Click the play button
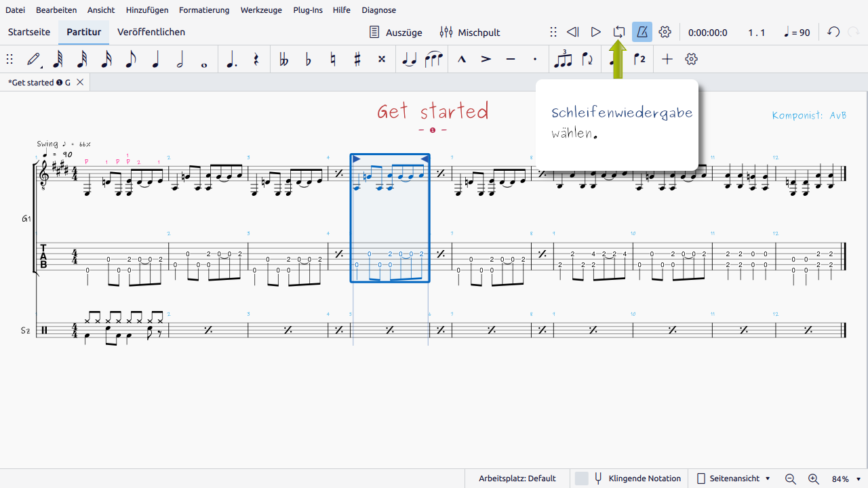The image size is (868, 488). pyautogui.click(x=595, y=32)
